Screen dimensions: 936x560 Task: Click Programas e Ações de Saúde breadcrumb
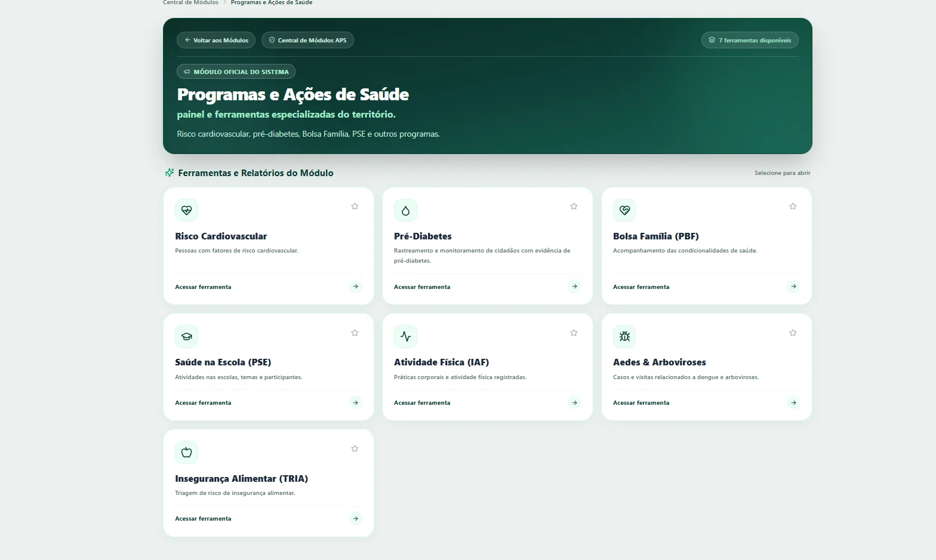coord(272,2)
